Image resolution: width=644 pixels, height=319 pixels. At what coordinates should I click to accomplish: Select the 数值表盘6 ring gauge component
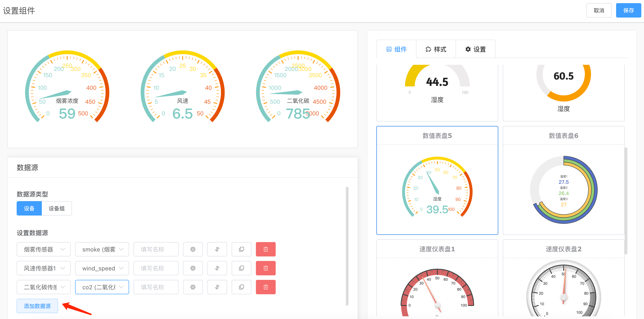[563, 181]
